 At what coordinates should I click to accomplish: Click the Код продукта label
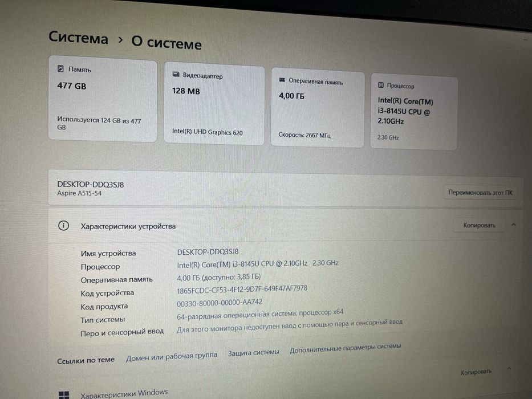pyautogui.click(x=104, y=307)
